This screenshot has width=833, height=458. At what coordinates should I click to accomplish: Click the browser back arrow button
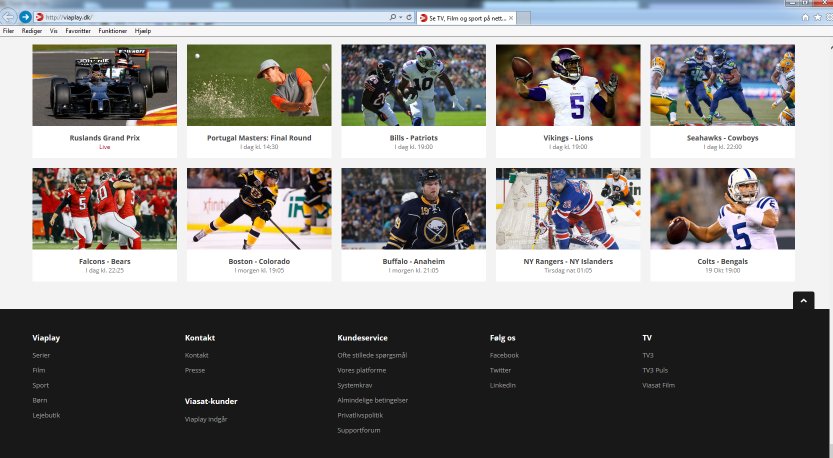(x=9, y=17)
